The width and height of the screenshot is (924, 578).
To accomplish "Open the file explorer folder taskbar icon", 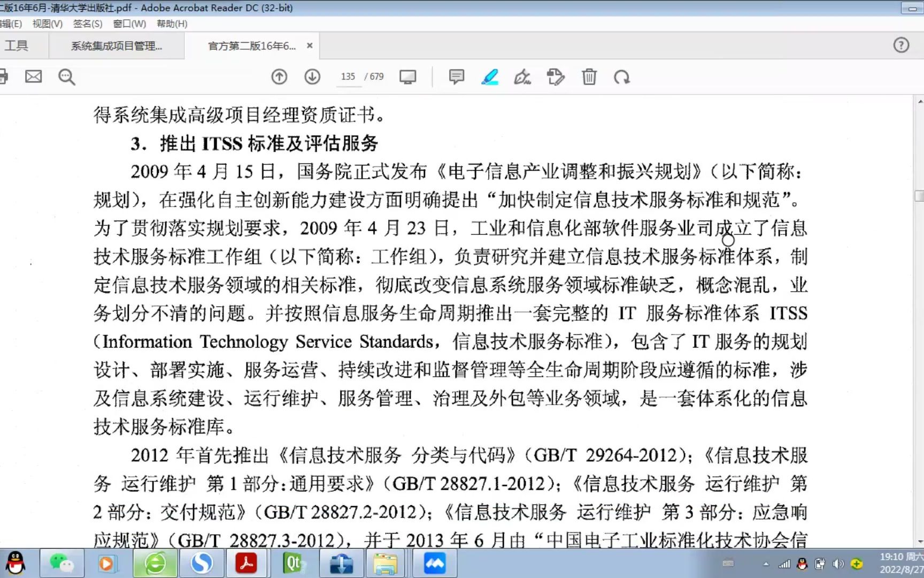I will (386, 563).
